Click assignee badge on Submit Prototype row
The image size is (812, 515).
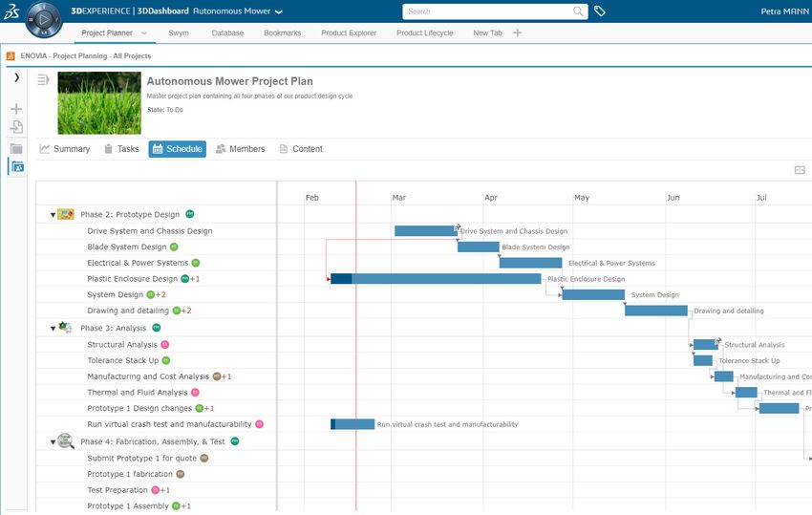(x=204, y=458)
